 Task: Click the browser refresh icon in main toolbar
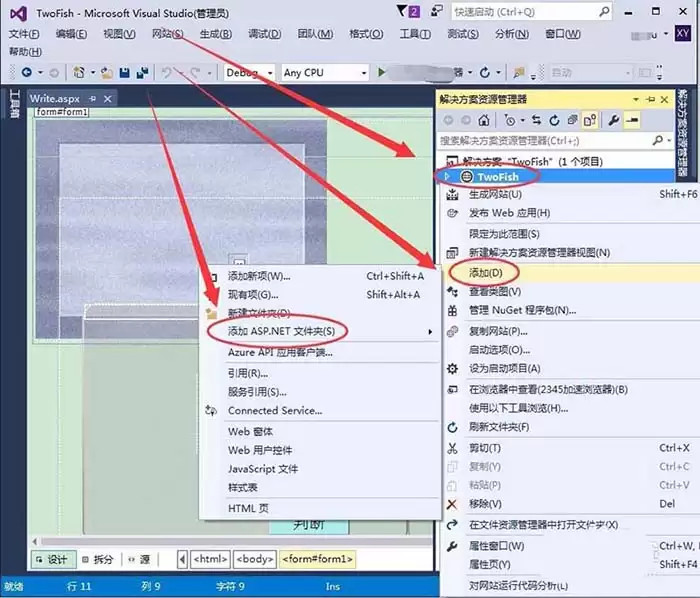point(485,72)
